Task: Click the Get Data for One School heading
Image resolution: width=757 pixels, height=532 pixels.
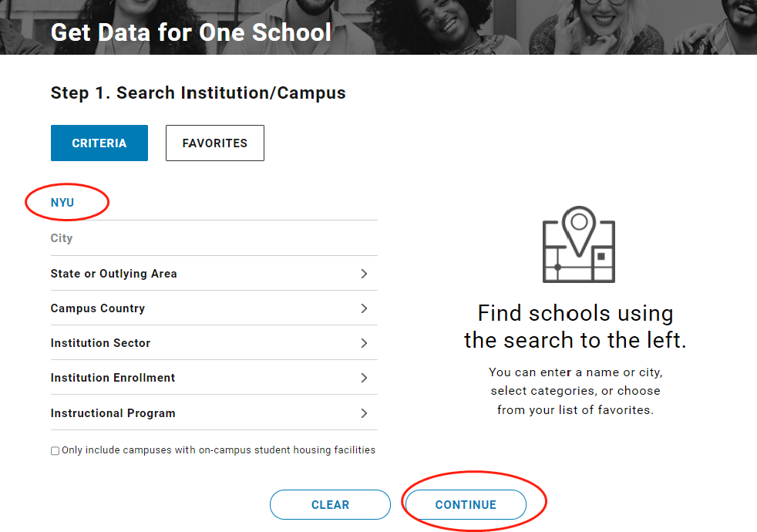Action: tap(190, 32)
